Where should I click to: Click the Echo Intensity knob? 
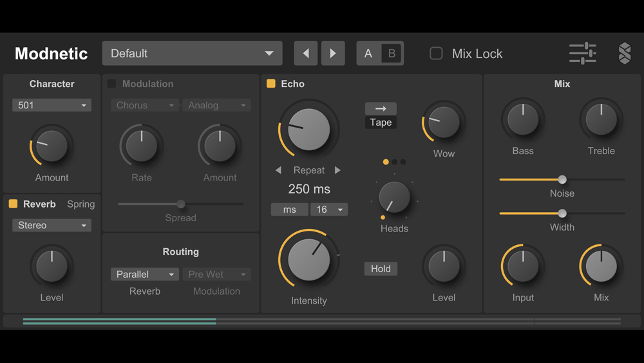(309, 260)
